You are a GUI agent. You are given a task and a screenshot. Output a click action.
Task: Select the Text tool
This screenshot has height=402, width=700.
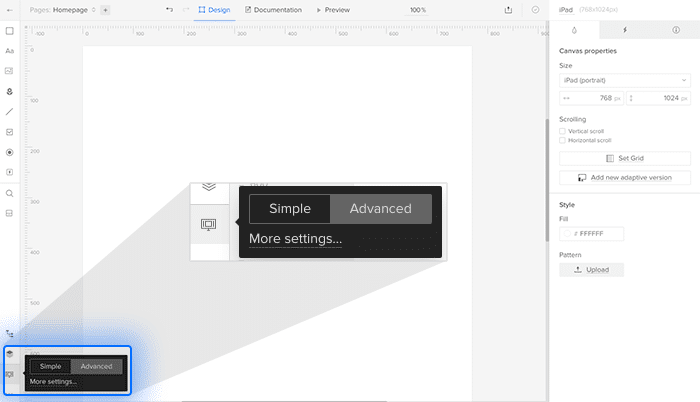(9, 51)
